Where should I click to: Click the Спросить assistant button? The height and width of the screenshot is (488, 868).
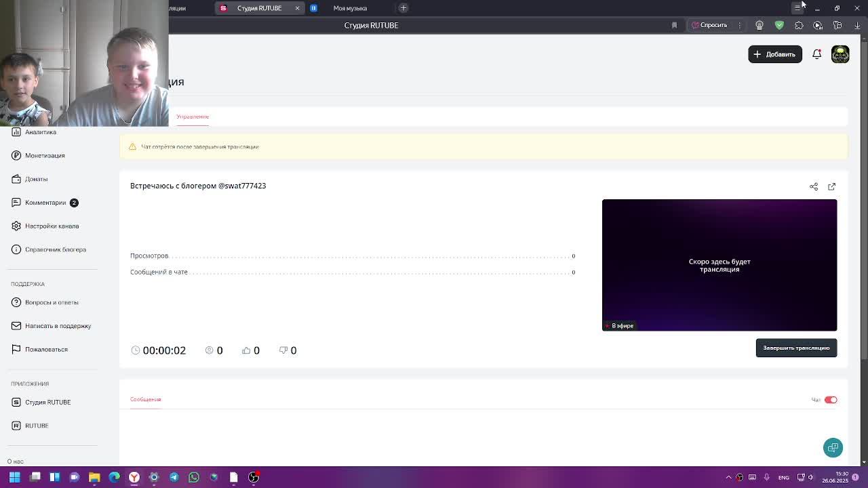pos(709,25)
